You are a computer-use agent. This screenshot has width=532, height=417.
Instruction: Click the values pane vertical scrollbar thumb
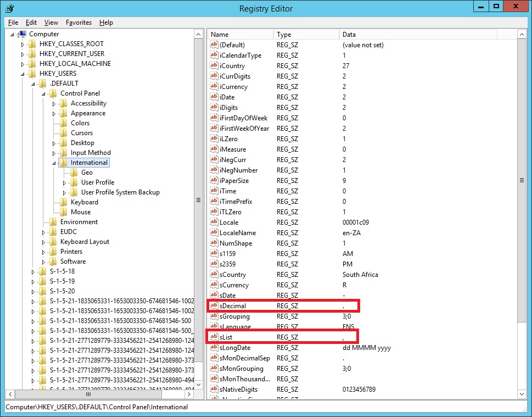[x=522, y=180]
